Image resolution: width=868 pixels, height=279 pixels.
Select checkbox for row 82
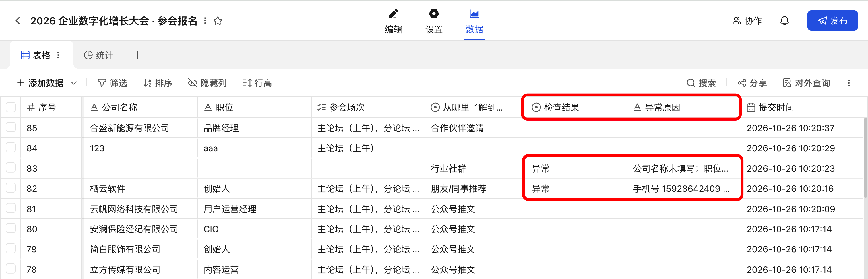(11, 188)
